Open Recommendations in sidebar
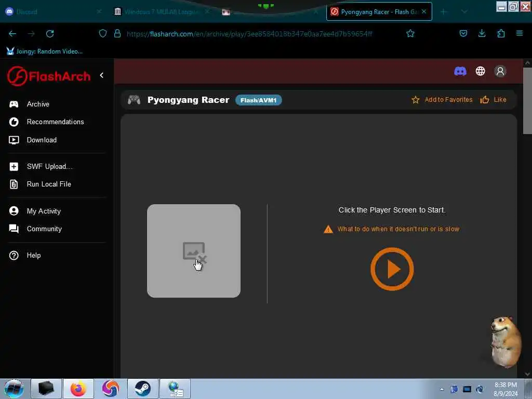The image size is (532, 399). click(x=55, y=122)
